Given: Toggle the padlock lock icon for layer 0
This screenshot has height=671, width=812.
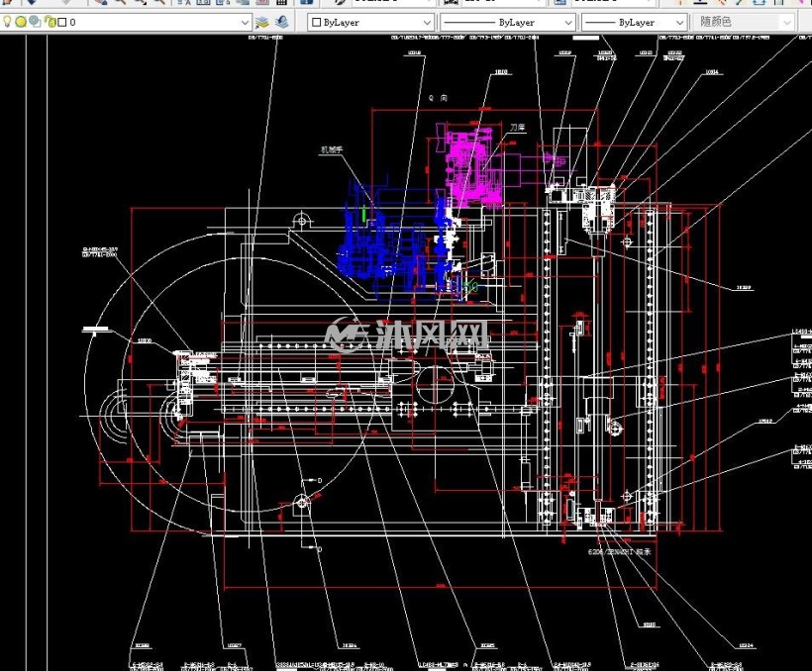Looking at the screenshot, I should tap(50, 22).
